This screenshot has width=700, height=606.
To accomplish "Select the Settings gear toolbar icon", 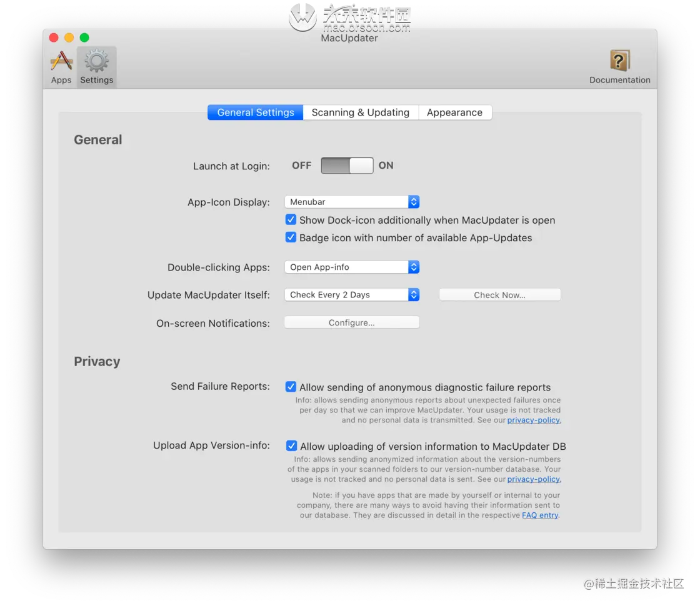I will (96, 67).
